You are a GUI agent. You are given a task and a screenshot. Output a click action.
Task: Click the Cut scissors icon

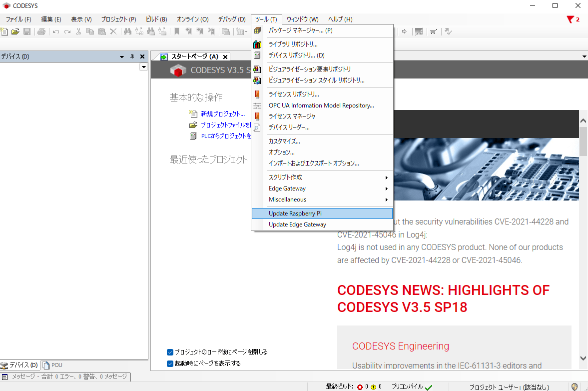[x=79, y=31]
